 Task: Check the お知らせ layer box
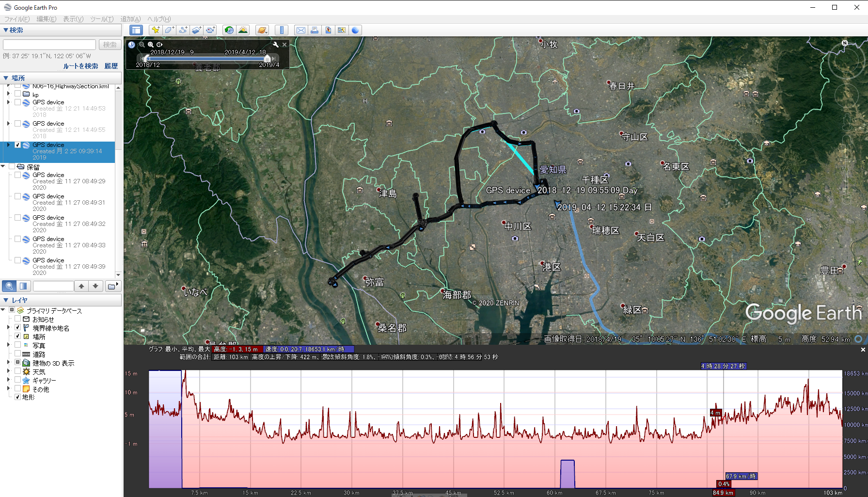[x=18, y=319]
